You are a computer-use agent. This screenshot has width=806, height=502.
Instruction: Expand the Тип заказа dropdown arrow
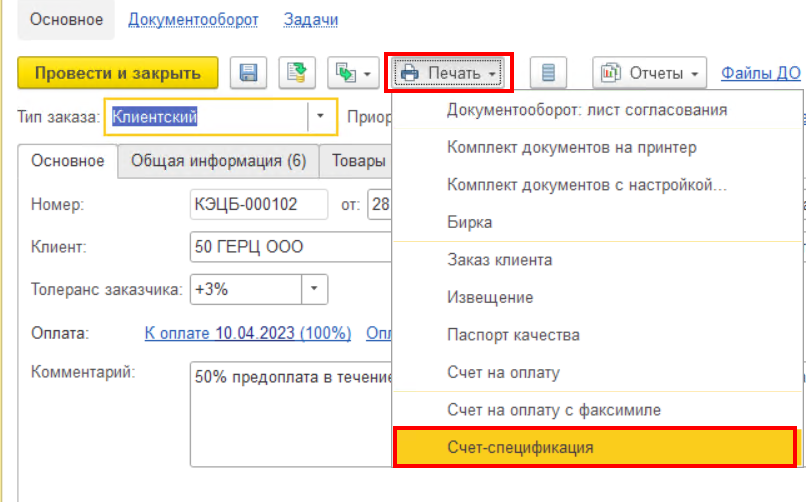coord(320,117)
